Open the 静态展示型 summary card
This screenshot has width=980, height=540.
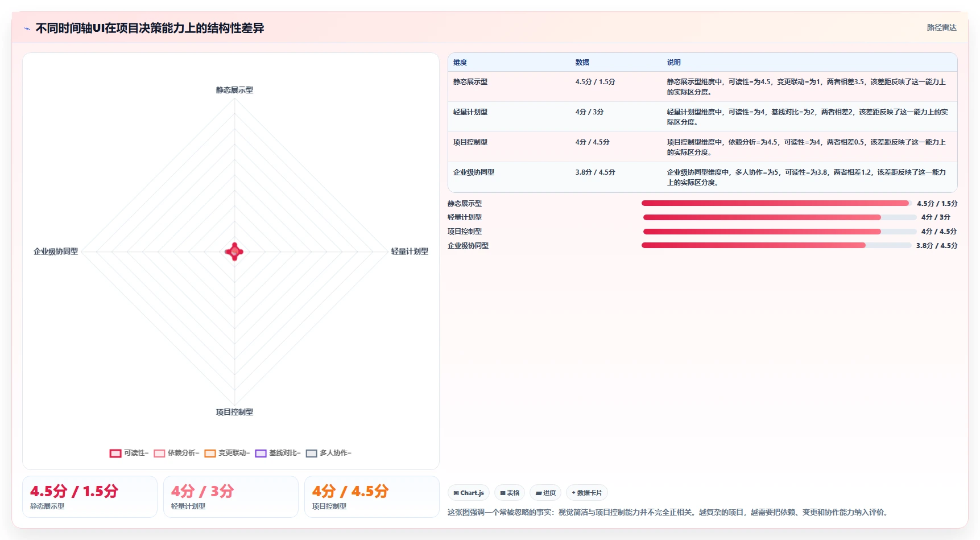(x=90, y=497)
